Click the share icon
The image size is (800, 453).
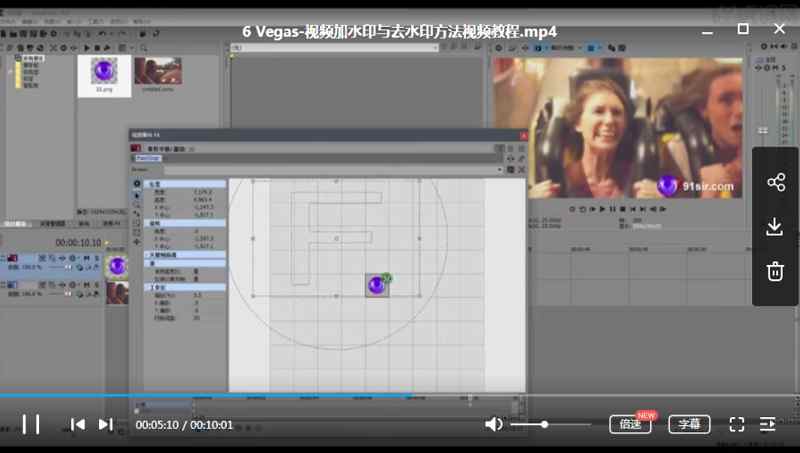775,182
